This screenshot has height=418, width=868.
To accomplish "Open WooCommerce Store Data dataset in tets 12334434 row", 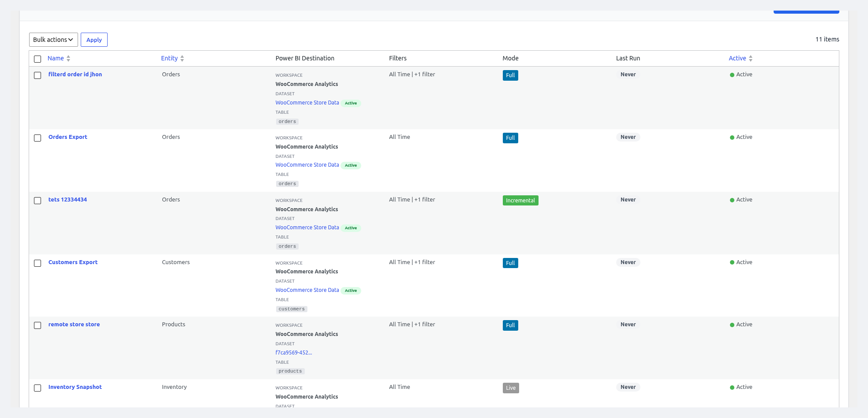I will 307,228.
